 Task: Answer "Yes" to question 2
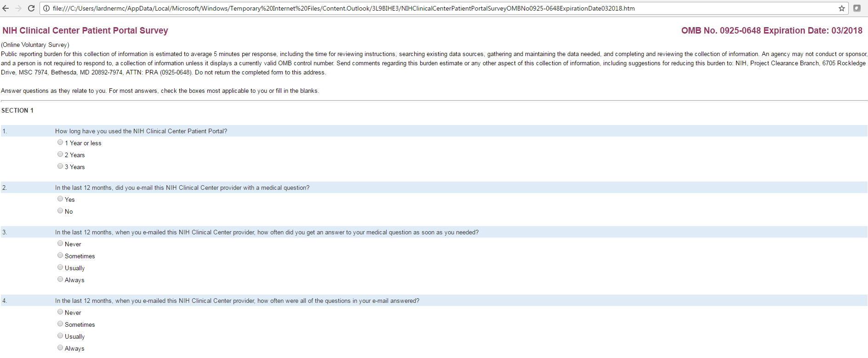(x=60, y=199)
